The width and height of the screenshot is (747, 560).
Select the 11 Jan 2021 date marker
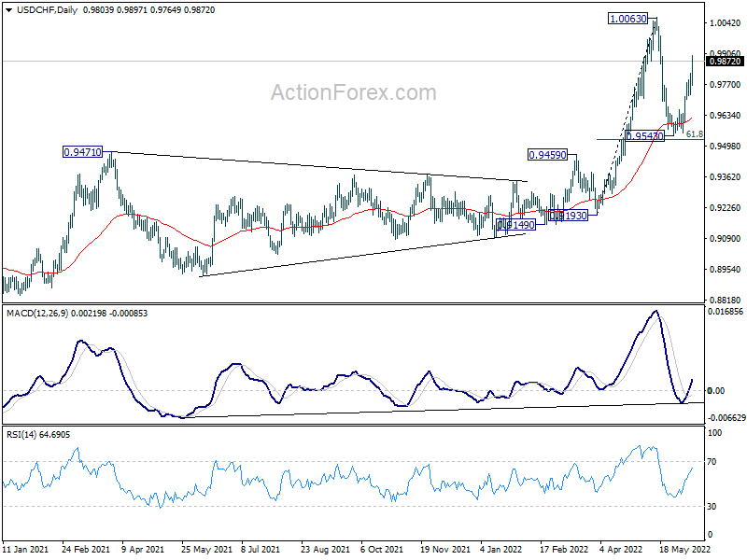point(25,550)
